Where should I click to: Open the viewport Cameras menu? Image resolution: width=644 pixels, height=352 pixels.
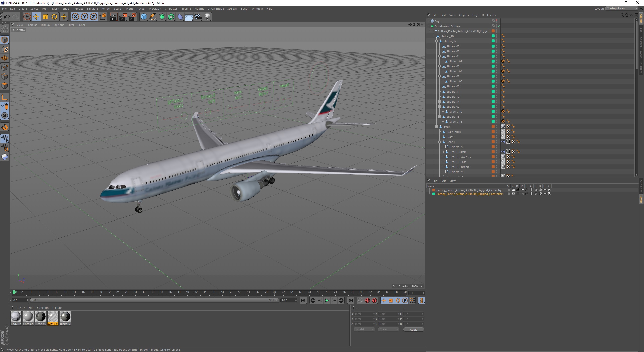click(x=32, y=25)
